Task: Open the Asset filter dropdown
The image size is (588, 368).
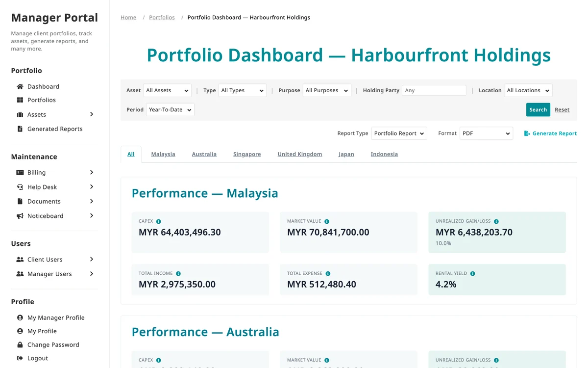Action: (x=167, y=90)
